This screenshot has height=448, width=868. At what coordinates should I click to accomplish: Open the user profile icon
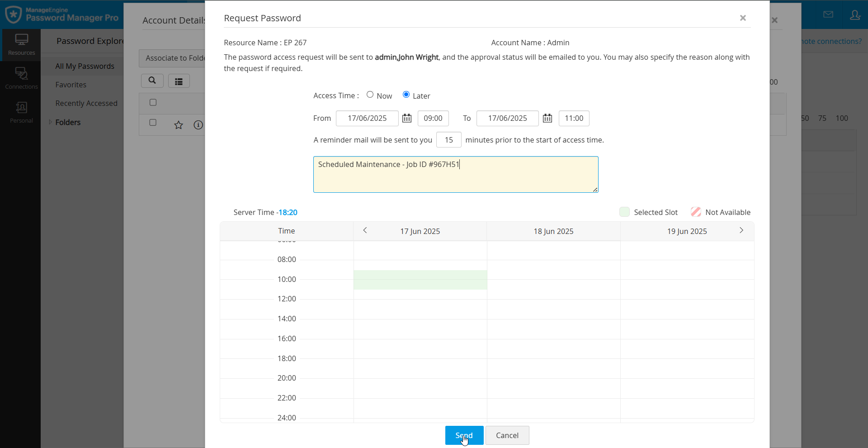pos(854,15)
